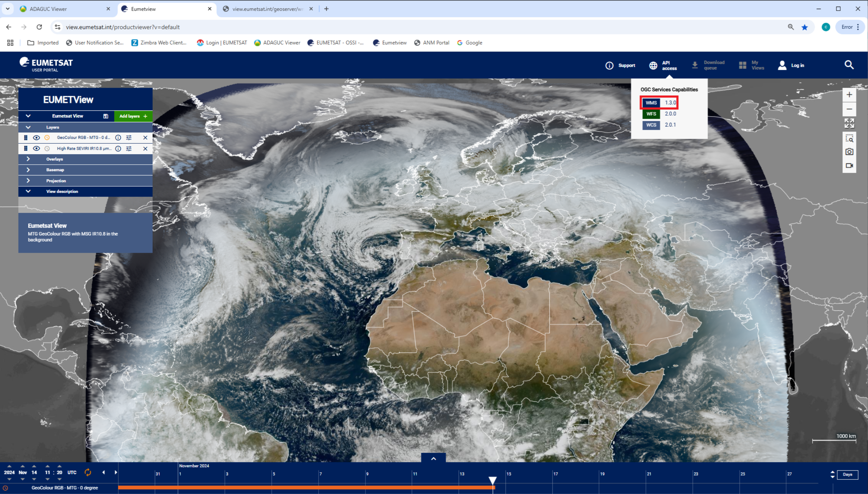Open the Support menu
This screenshot has height=494, width=868.
click(620, 65)
